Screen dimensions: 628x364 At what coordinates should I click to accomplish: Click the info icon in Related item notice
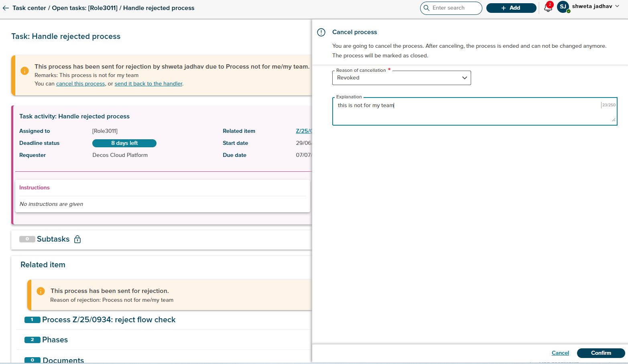41,291
